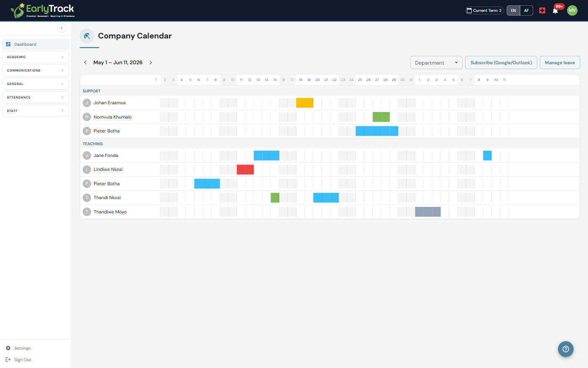The height and width of the screenshot is (368, 588).
Task: Go to next date range
Action: pos(151,63)
